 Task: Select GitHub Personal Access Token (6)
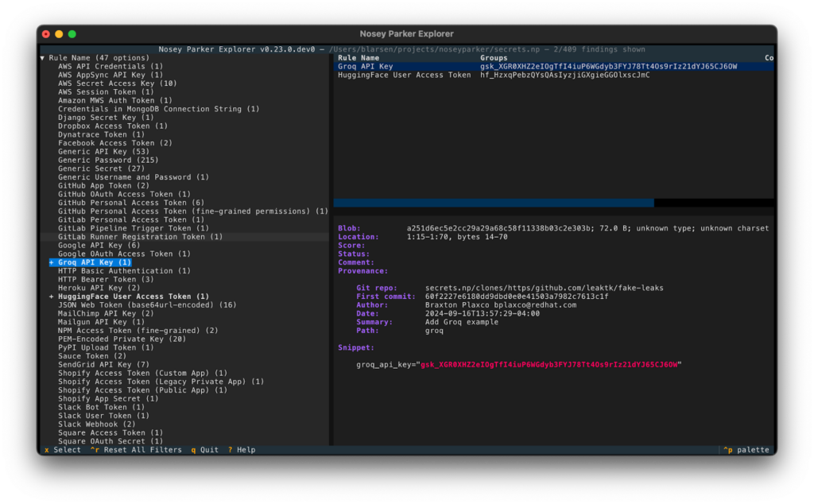click(x=131, y=203)
